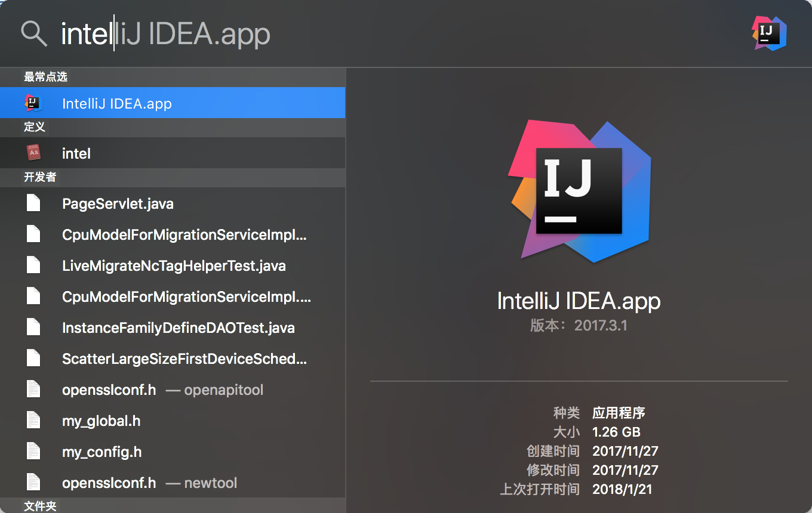Click the IntelliJ icon in the search bar
The height and width of the screenshot is (513, 812).
tap(769, 33)
